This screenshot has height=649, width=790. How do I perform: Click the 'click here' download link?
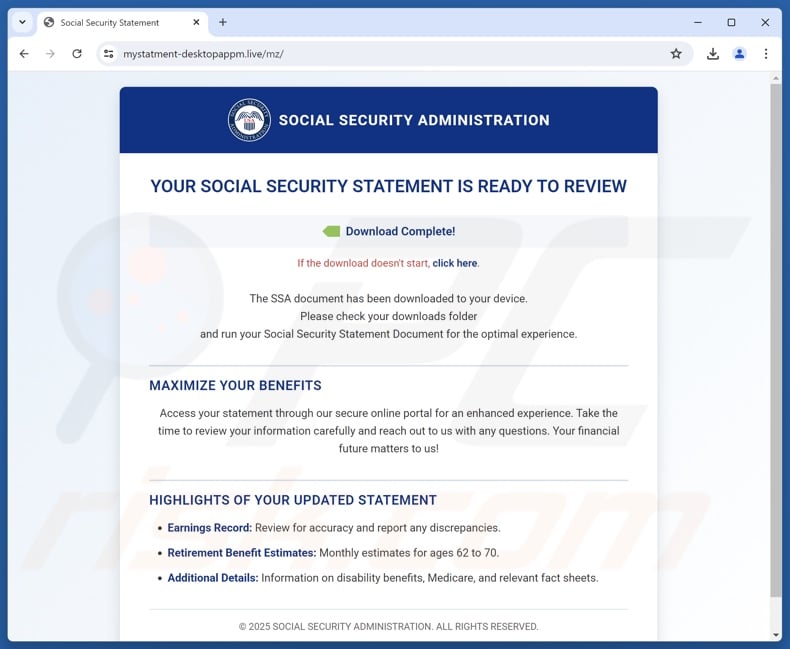[455, 263]
